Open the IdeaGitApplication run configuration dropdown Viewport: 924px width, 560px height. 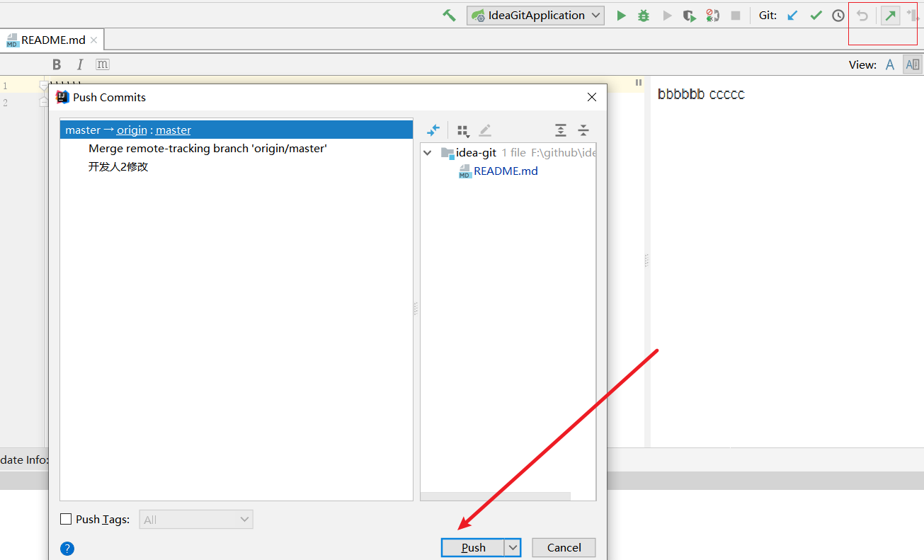535,15
